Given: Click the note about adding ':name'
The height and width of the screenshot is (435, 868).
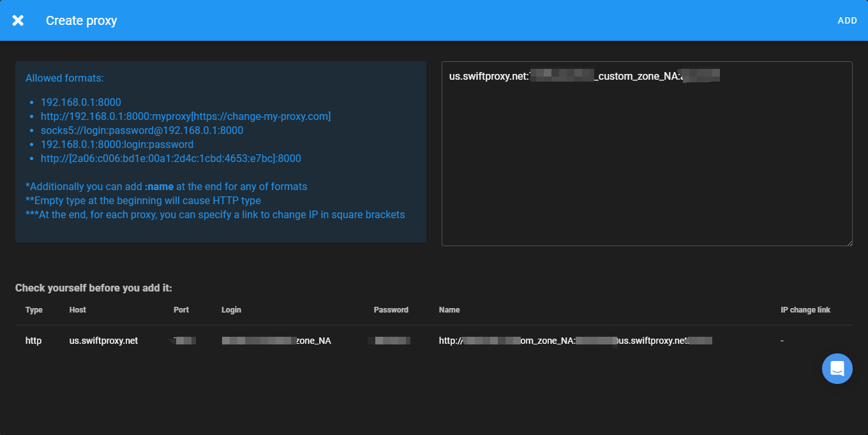Looking at the screenshot, I should (x=166, y=186).
